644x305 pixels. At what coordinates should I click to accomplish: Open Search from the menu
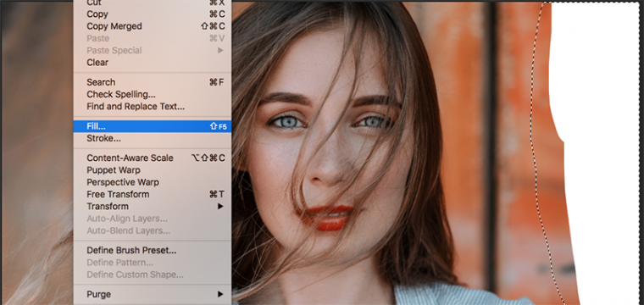pos(153,82)
